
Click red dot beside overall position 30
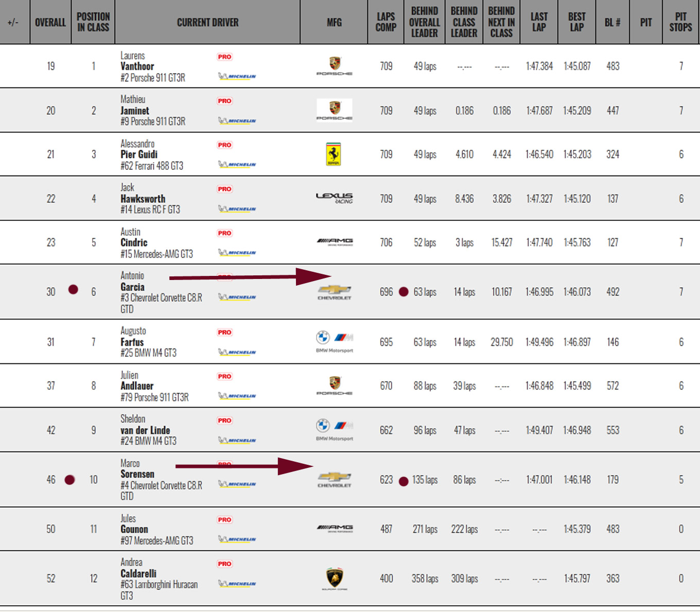(73, 290)
